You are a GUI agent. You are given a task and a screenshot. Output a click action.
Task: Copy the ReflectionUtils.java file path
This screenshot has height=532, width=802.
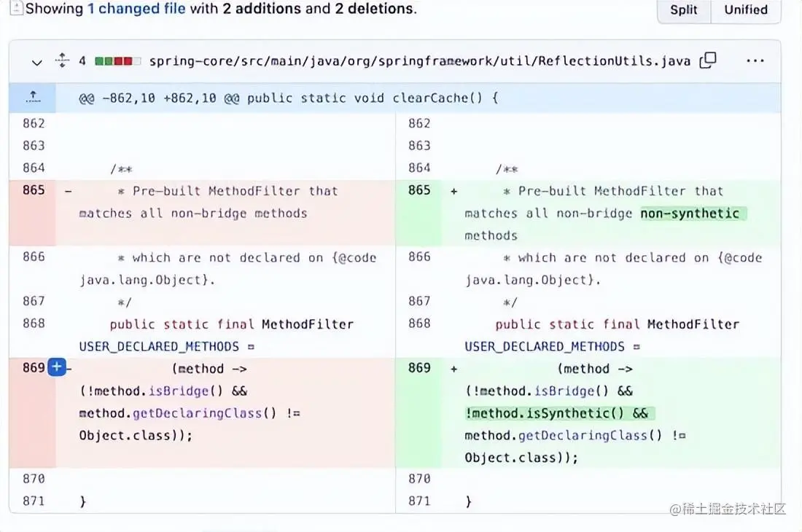click(708, 60)
